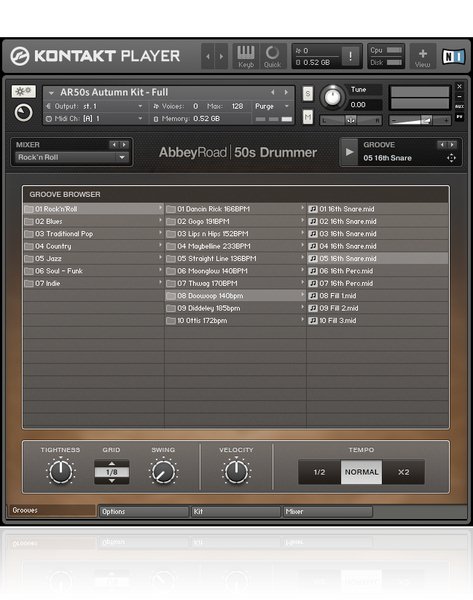Click the Max voices value 128
Viewport: 473px width, 600px height.
(x=237, y=106)
